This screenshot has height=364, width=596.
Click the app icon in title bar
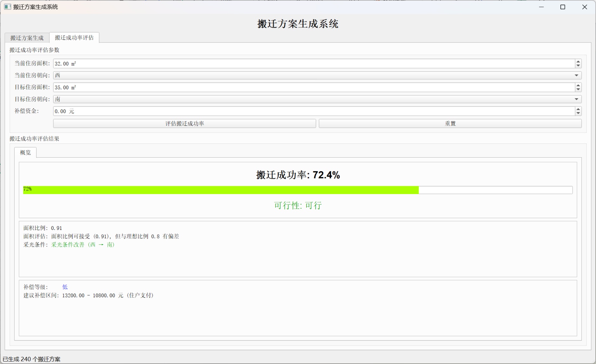[7, 7]
